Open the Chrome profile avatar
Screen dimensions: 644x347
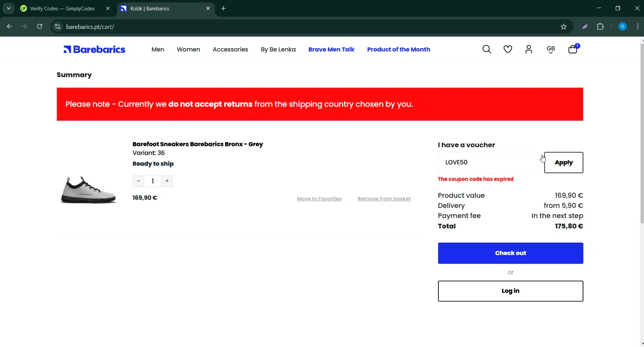623,27
